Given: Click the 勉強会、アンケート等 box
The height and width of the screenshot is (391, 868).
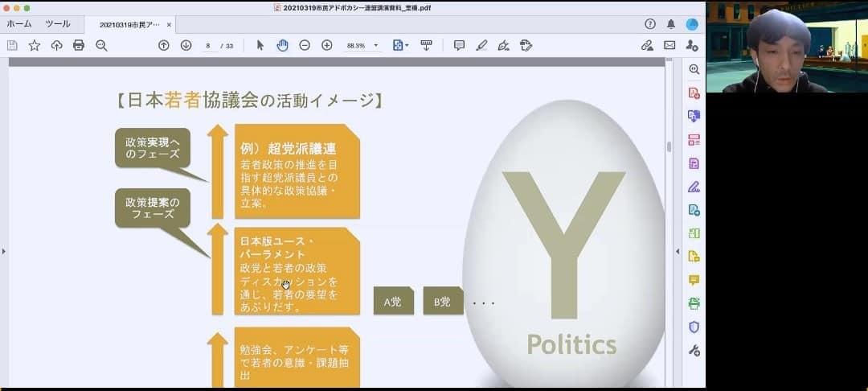Looking at the screenshot, I should coord(297,357).
